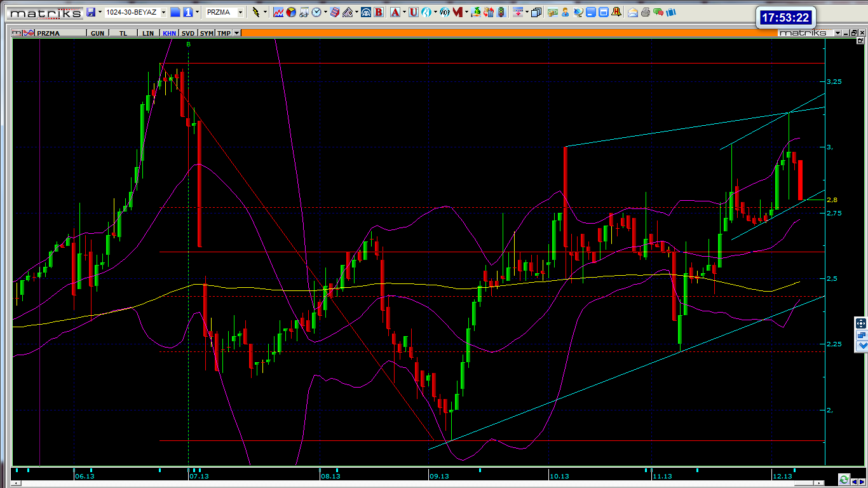Click the SYM button in chart header
Screen dimensions: 868x488
(207, 33)
